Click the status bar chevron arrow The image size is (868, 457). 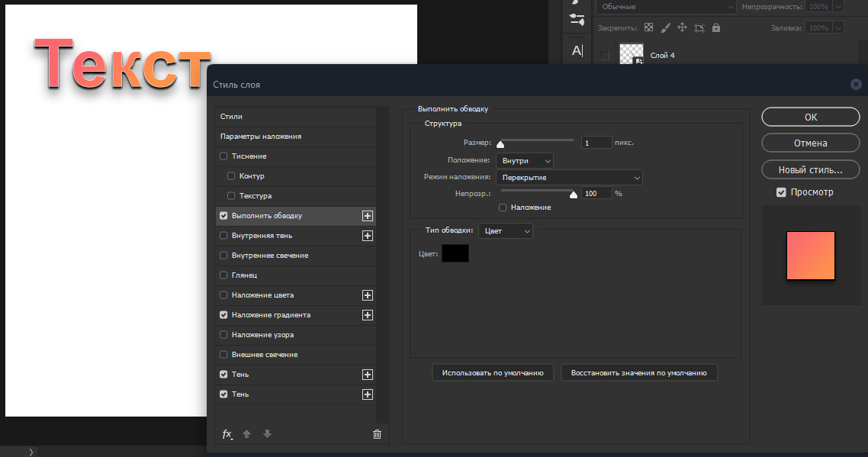pos(31,452)
